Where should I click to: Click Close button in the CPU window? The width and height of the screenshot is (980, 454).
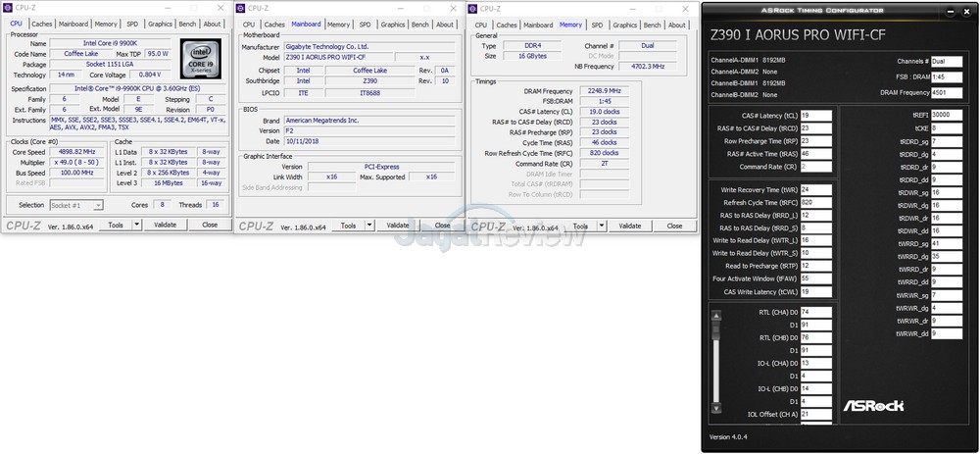210,225
